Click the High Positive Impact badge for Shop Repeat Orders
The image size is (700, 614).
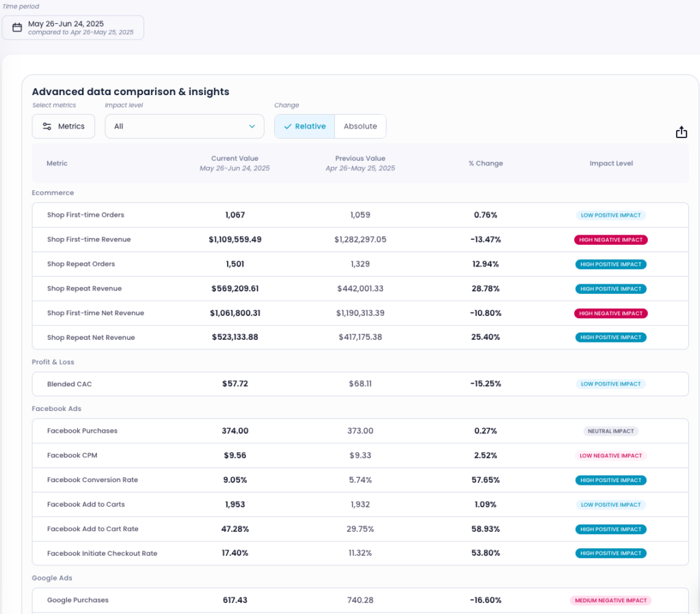610,265
